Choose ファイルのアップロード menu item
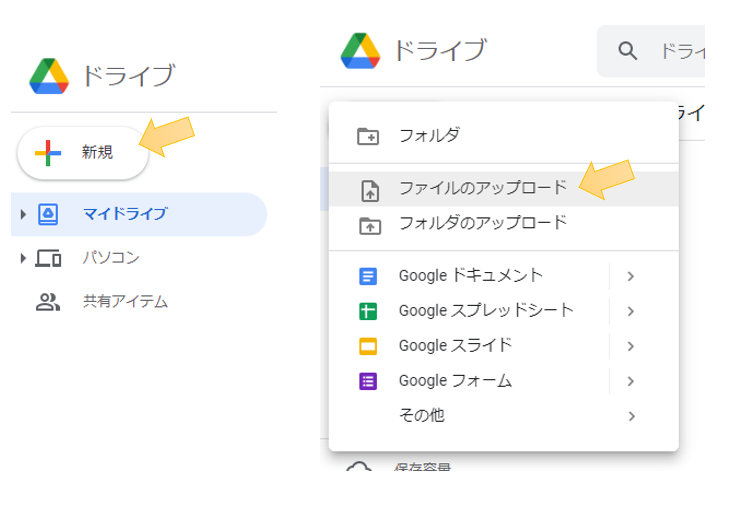 pos(504,189)
